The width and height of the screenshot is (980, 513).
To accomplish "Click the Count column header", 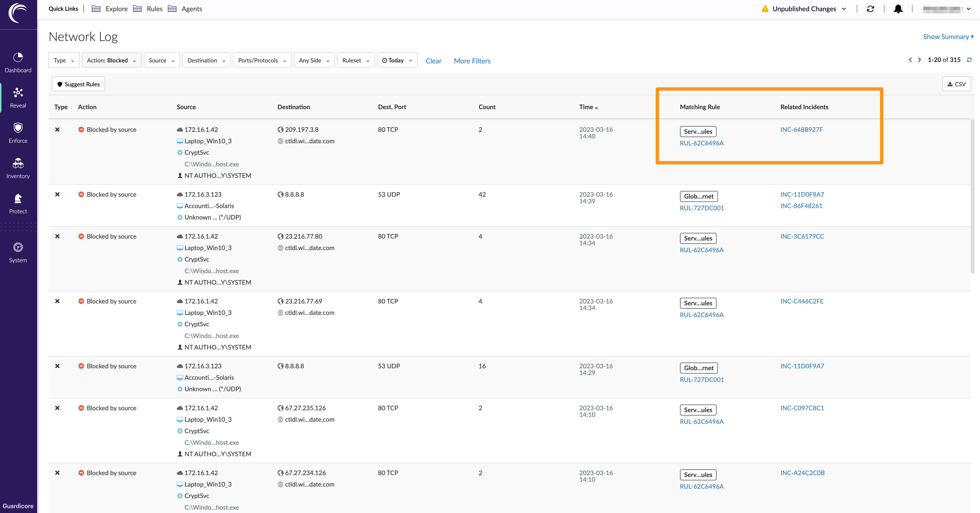I will click(x=487, y=107).
